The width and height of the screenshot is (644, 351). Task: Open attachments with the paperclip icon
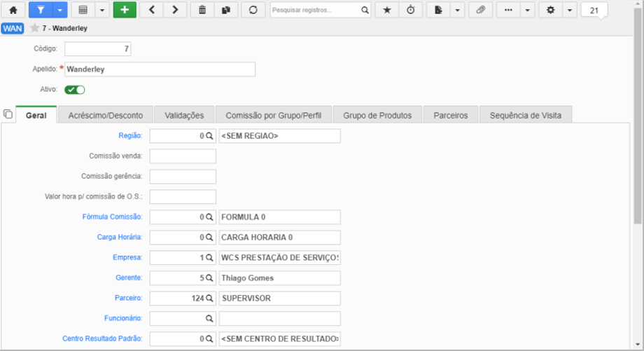coord(480,10)
